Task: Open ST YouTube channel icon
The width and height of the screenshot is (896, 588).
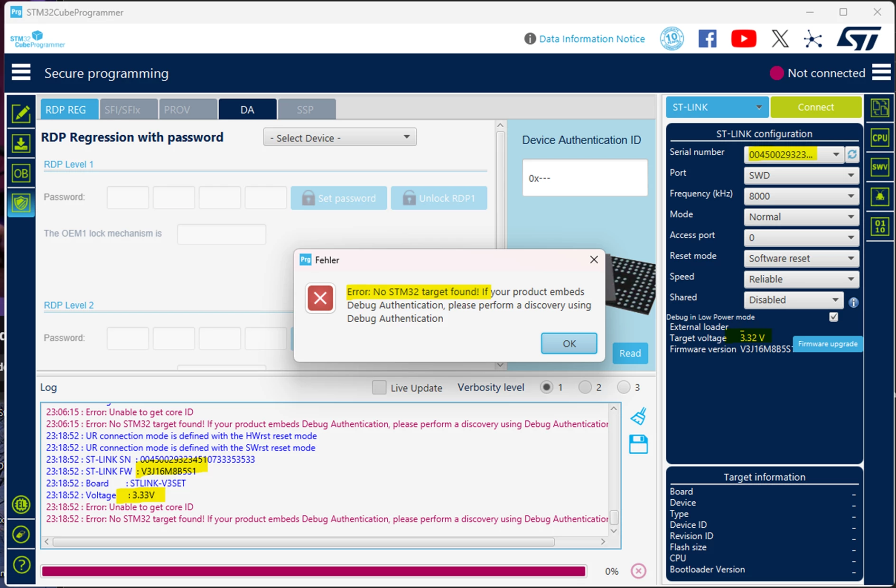Action: pos(744,38)
